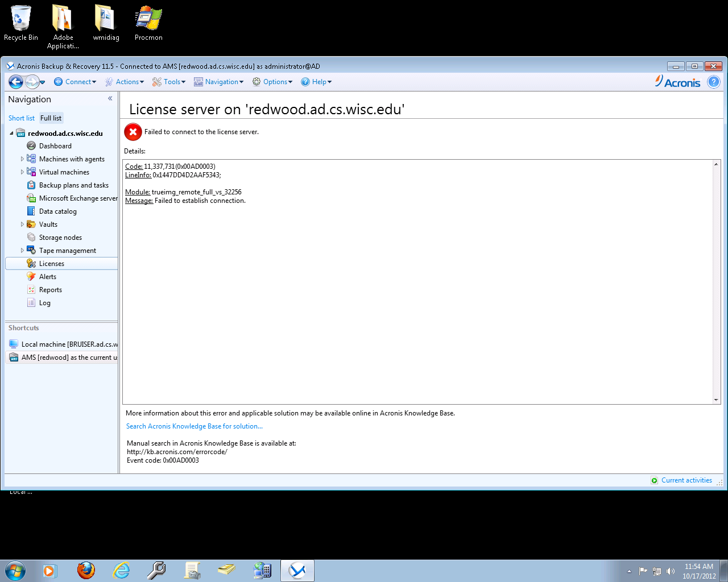Viewport: 728px width, 582px height.
Task: Expand the Machines with agents node
Action: tap(22, 159)
